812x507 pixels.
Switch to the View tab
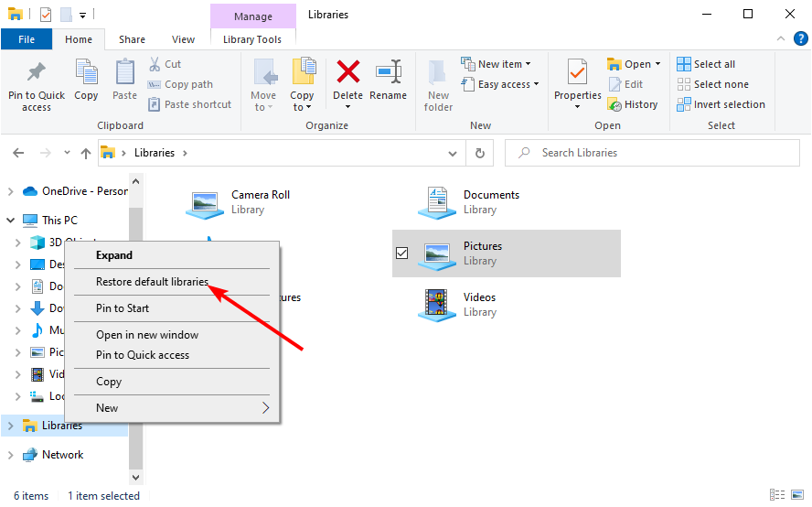183,39
